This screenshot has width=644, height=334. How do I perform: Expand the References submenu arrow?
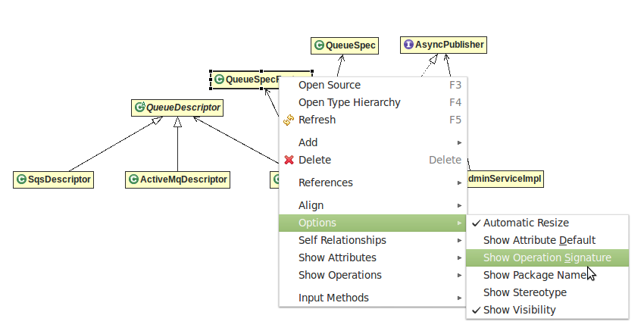pos(460,183)
